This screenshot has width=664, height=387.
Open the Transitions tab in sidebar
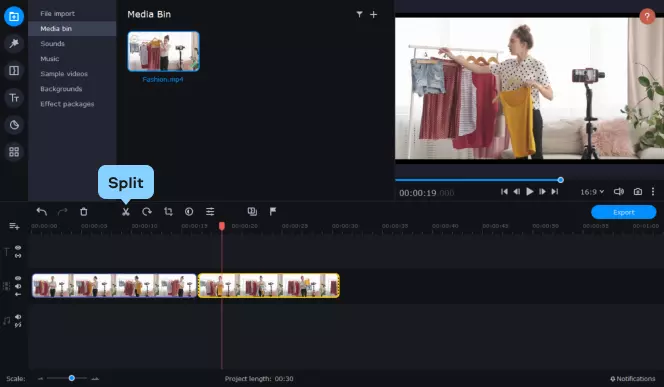tap(14, 70)
